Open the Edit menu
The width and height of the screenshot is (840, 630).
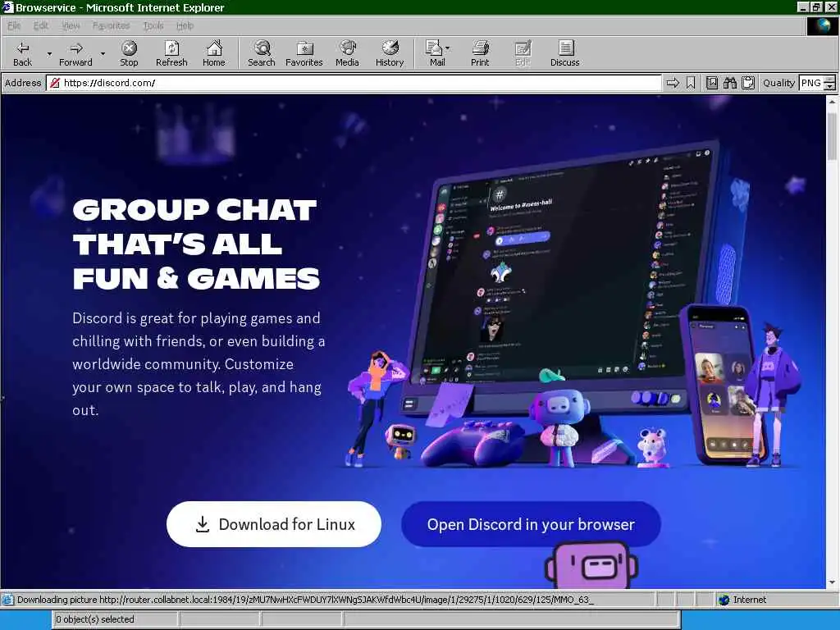pos(41,25)
